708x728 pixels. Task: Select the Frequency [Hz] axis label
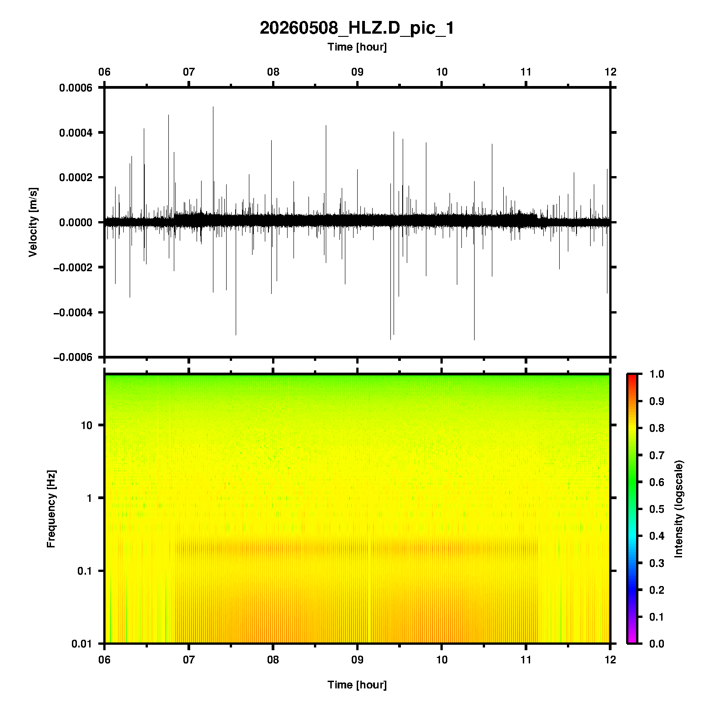51,509
